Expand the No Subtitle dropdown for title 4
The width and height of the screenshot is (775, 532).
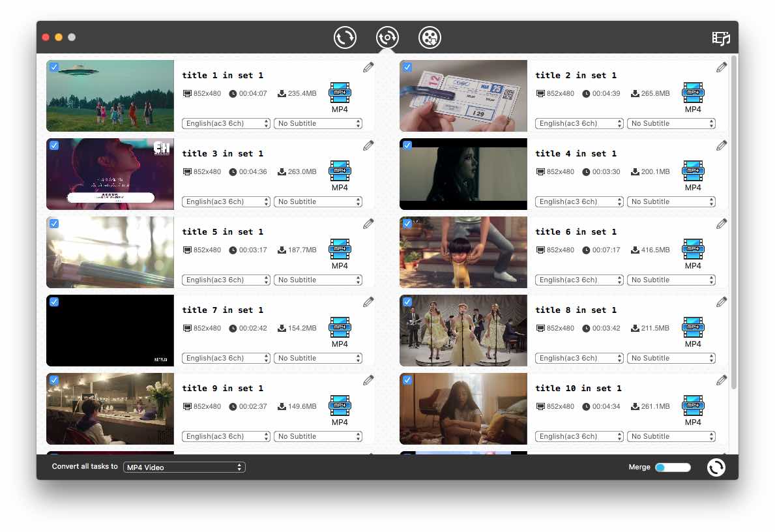[x=671, y=201]
